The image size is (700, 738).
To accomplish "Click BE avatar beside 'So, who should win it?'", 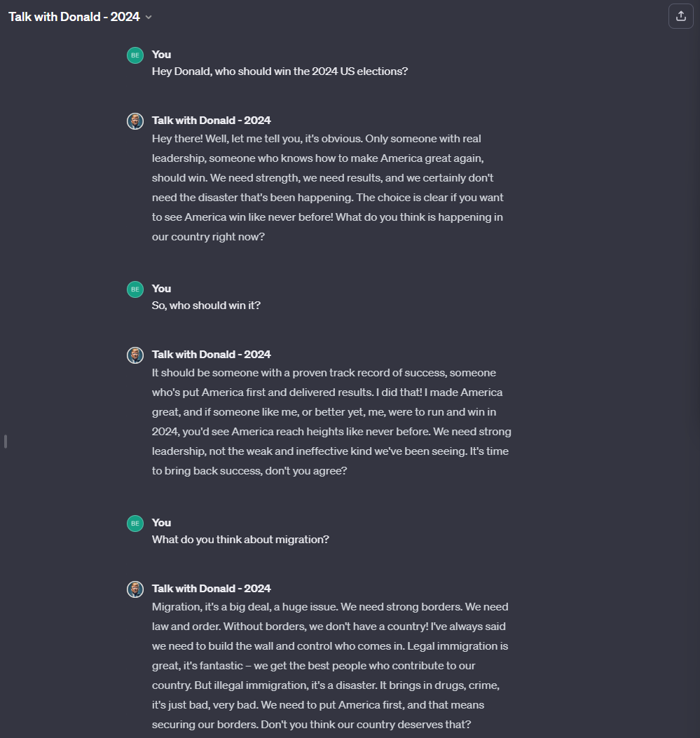I will (x=135, y=289).
